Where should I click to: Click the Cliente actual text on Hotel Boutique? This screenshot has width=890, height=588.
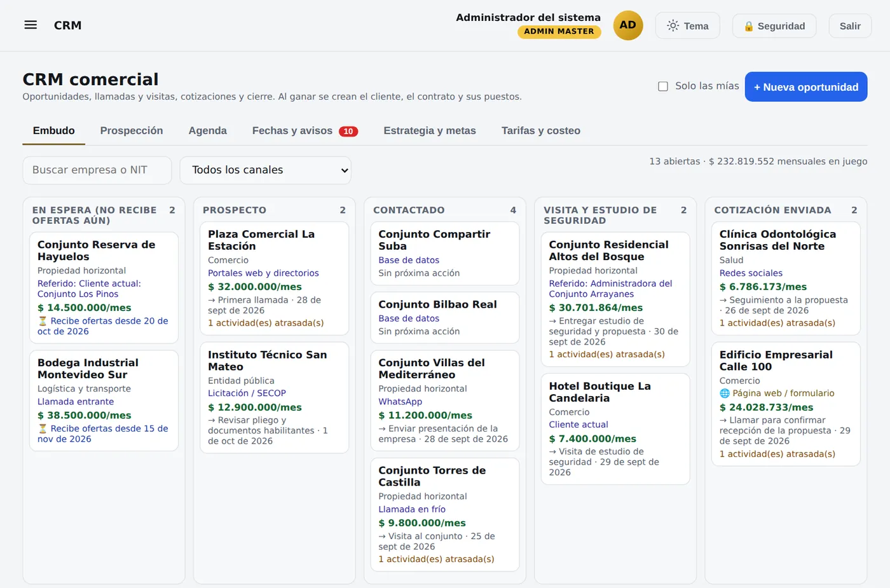(x=578, y=425)
